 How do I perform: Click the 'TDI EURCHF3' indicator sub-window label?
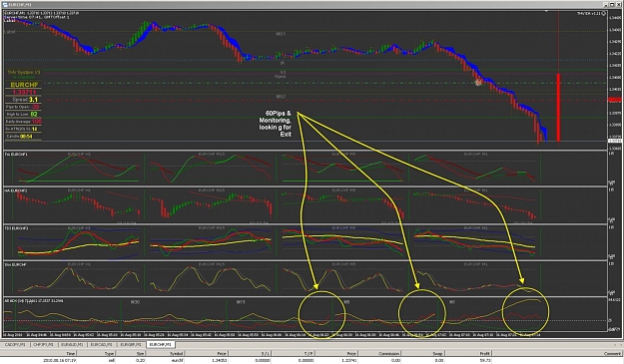[16, 228]
